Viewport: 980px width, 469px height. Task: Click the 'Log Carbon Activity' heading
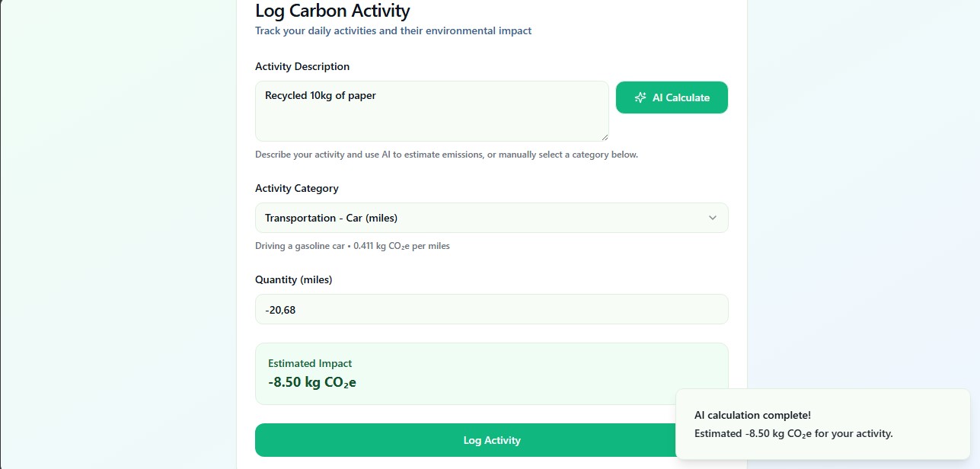point(332,11)
